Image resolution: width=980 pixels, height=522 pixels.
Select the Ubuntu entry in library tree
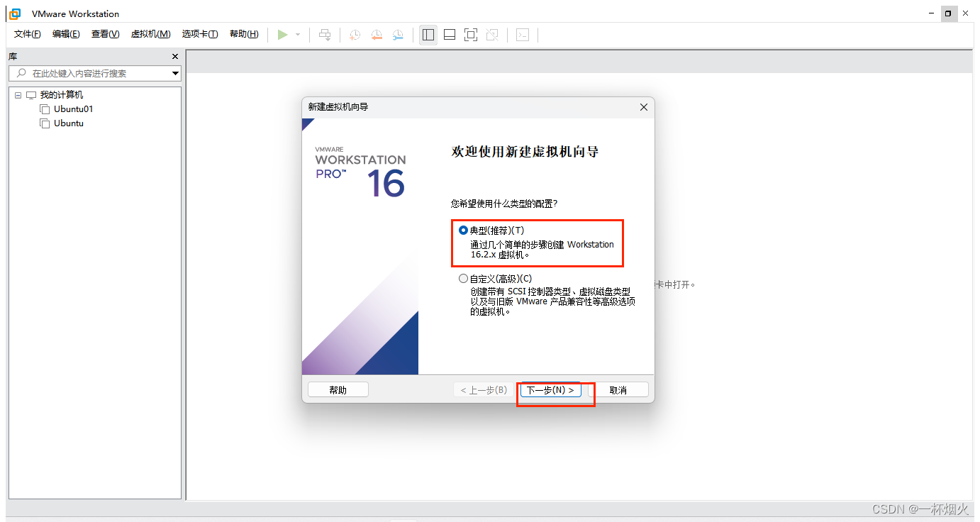tap(69, 123)
